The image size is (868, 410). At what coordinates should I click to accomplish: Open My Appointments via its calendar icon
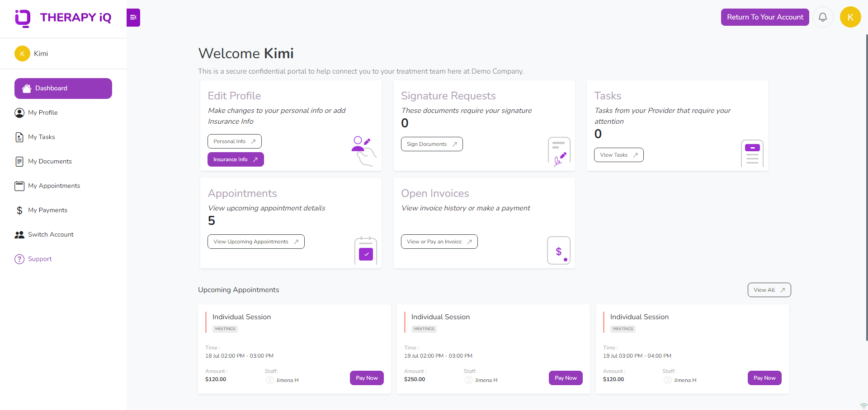pos(19,186)
